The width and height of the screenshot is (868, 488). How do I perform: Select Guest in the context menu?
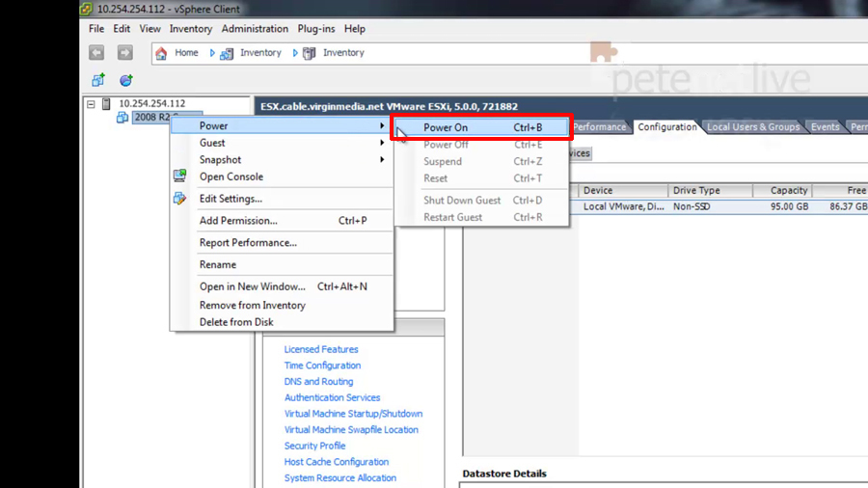click(282, 143)
